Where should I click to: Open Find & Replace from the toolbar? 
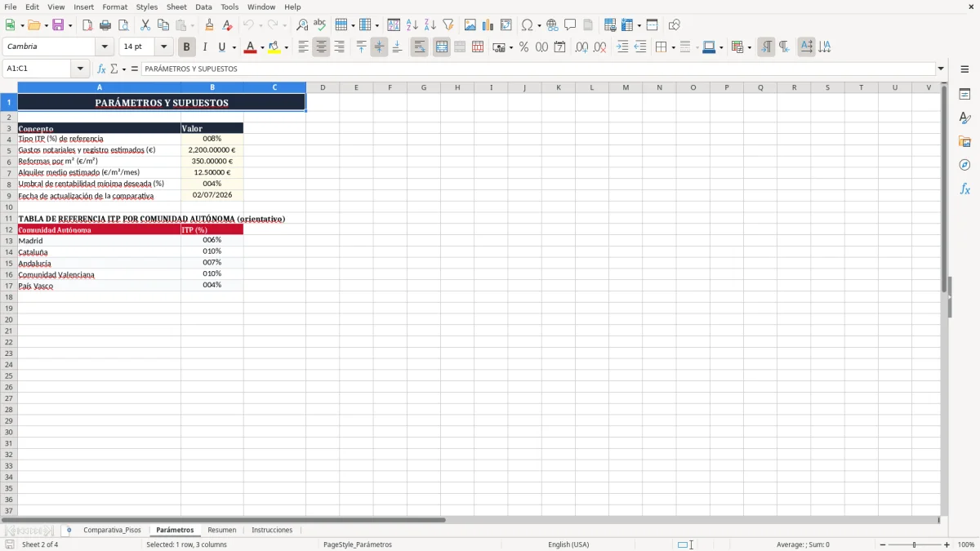point(302,25)
